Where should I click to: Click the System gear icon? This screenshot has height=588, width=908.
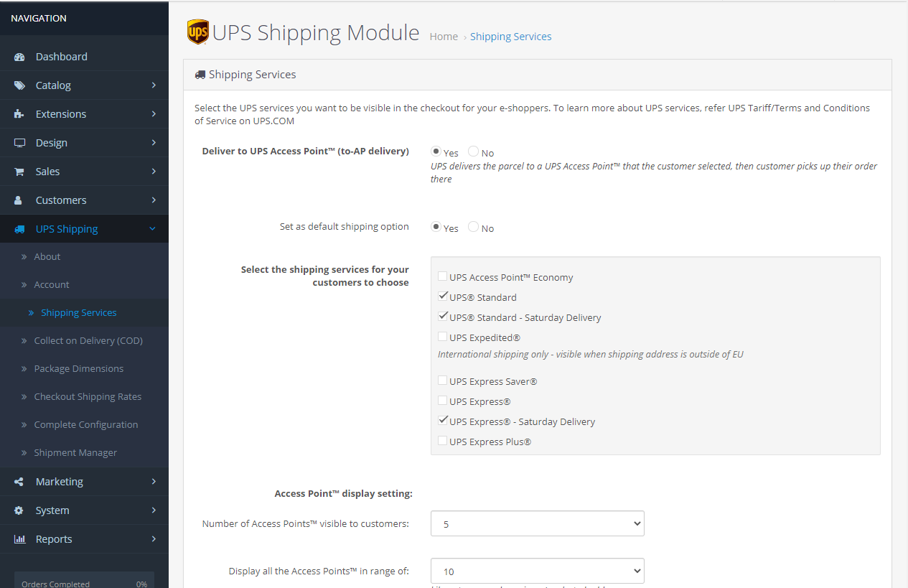pyautogui.click(x=19, y=510)
